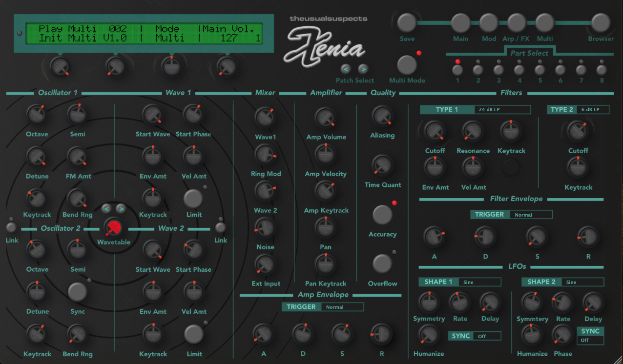The height and width of the screenshot is (364, 623).
Task: Click the Resonance knob
Action: click(473, 130)
